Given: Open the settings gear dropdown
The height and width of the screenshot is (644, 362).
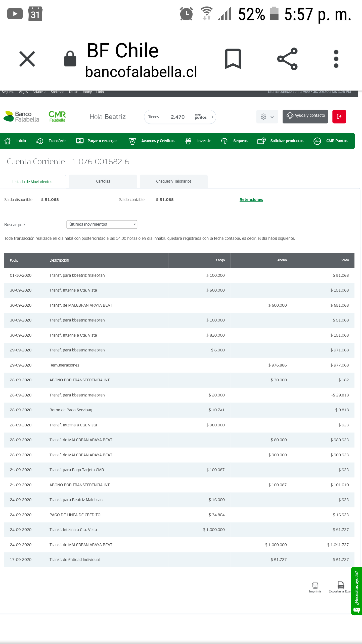Looking at the screenshot, I should [267, 117].
